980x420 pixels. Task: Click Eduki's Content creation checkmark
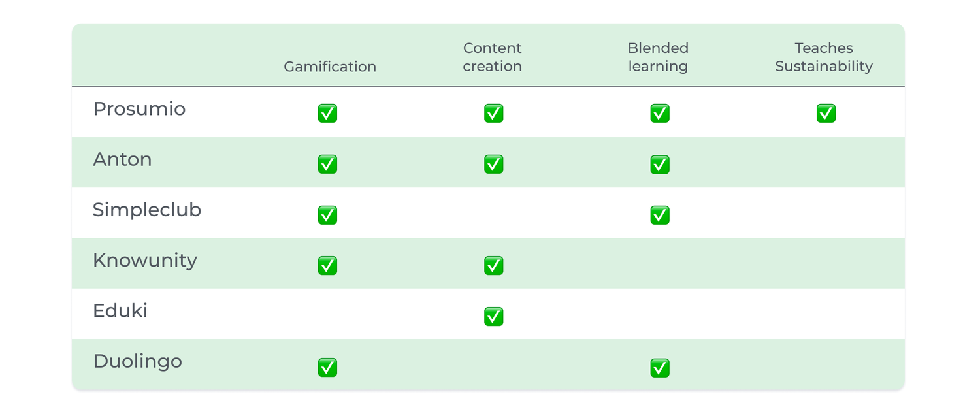coord(493,316)
